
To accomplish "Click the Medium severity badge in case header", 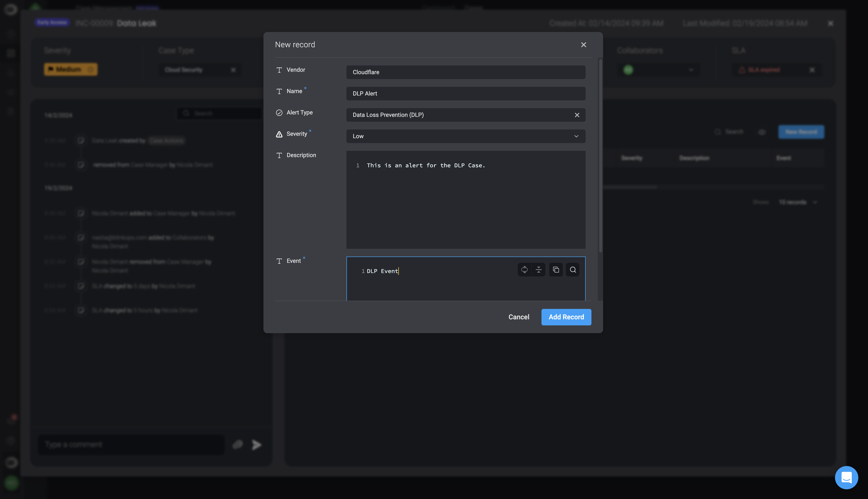I will pyautogui.click(x=71, y=70).
